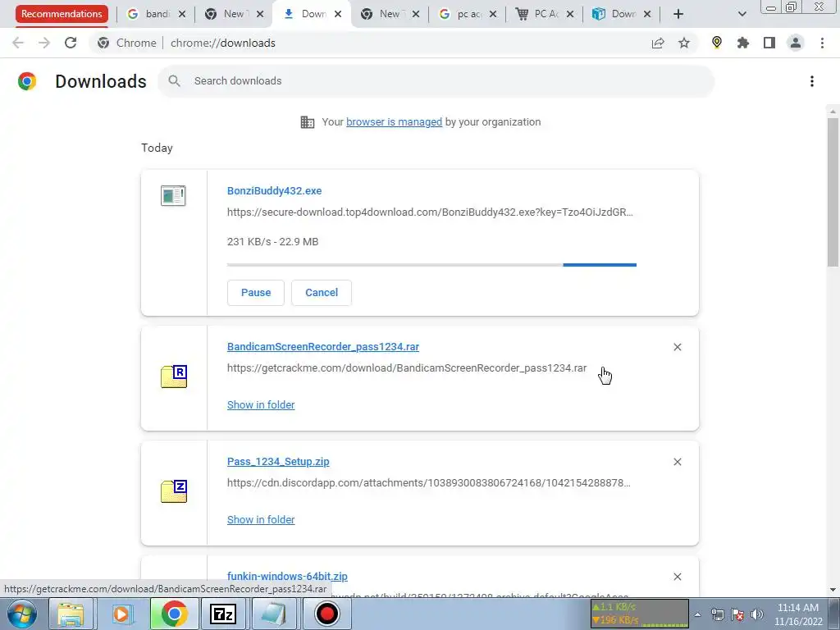Click the BonziBuddy download progress bar

click(x=431, y=265)
